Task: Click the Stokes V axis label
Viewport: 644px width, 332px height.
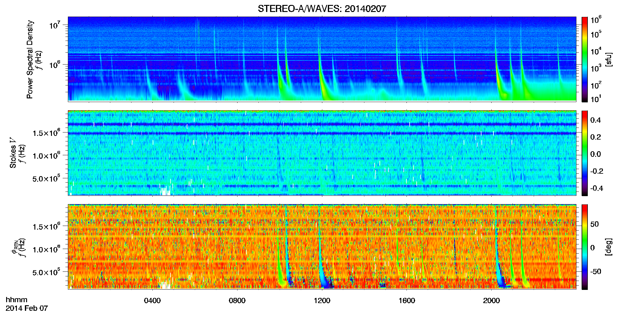Action: point(13,153)
